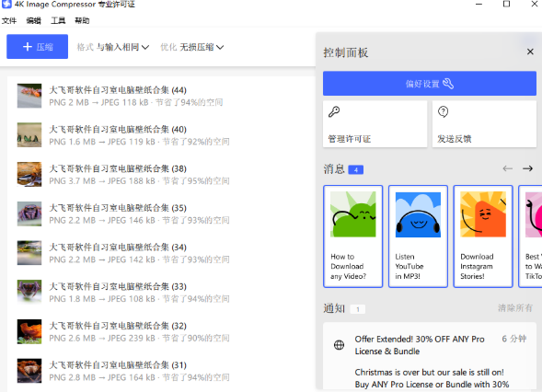Image resolution: width=542 pixels, height=392 pixels.
Task: Click the 消息 count badge 4
Action: (x=356, y=169)
